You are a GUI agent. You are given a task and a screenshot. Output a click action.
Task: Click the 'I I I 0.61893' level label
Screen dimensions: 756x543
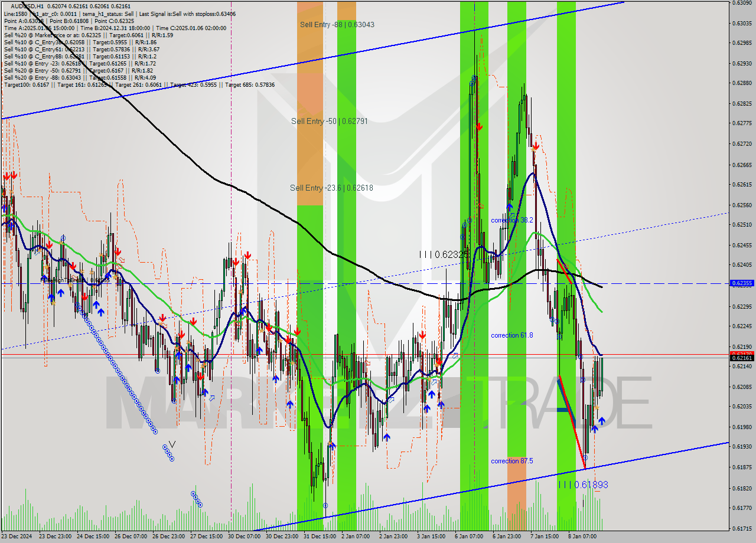(x=583, y=485)
